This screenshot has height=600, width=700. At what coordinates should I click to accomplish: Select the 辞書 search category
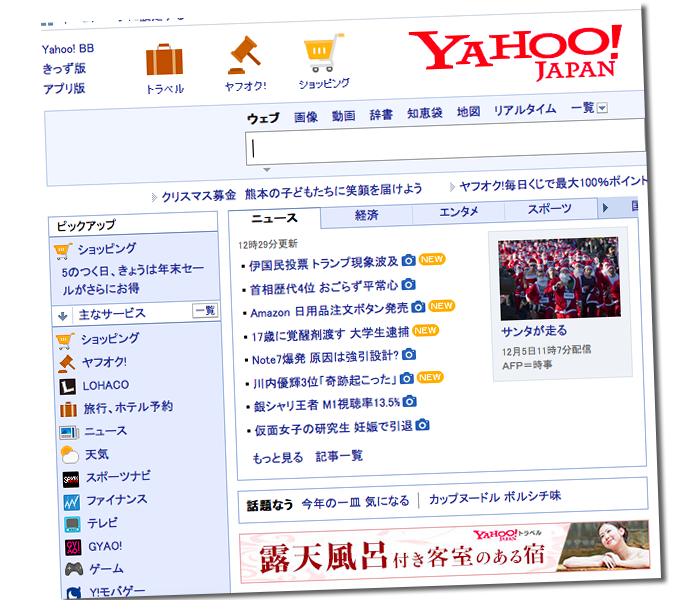(381, 115)
